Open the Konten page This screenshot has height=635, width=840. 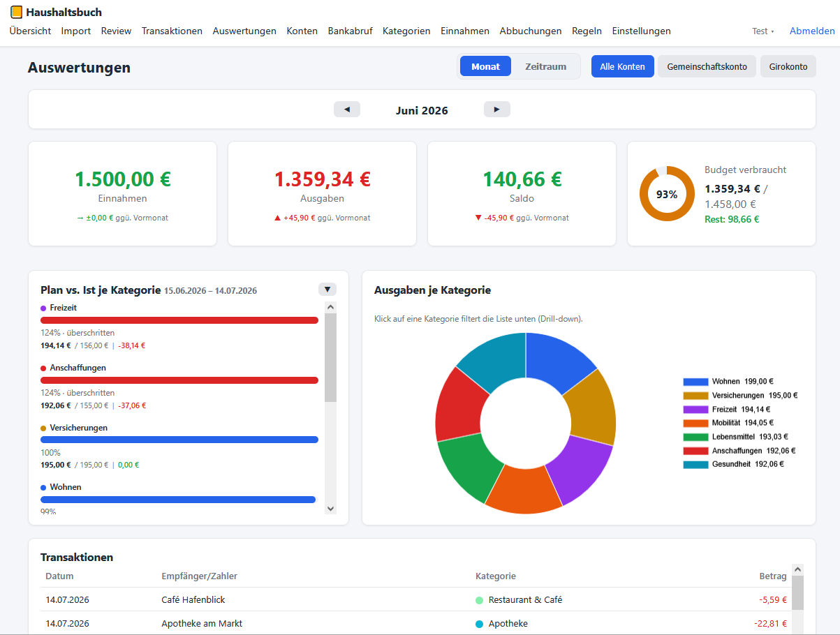coord(302,31)
